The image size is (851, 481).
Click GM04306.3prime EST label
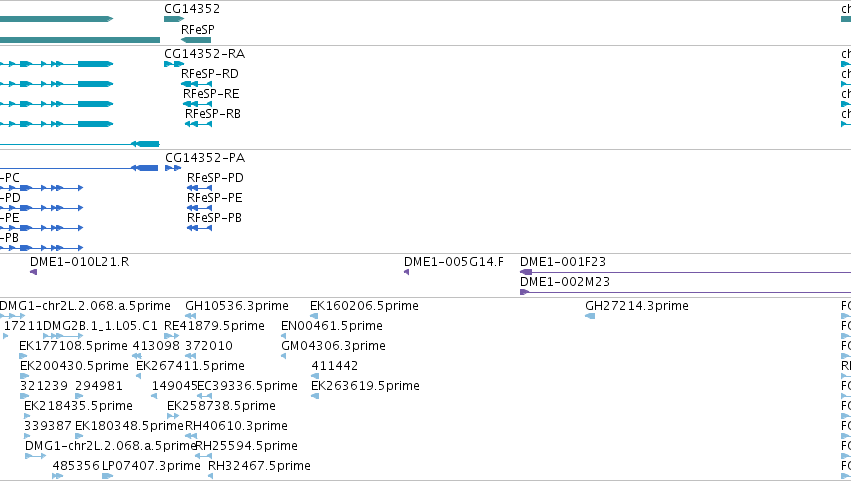pos(333,346)
